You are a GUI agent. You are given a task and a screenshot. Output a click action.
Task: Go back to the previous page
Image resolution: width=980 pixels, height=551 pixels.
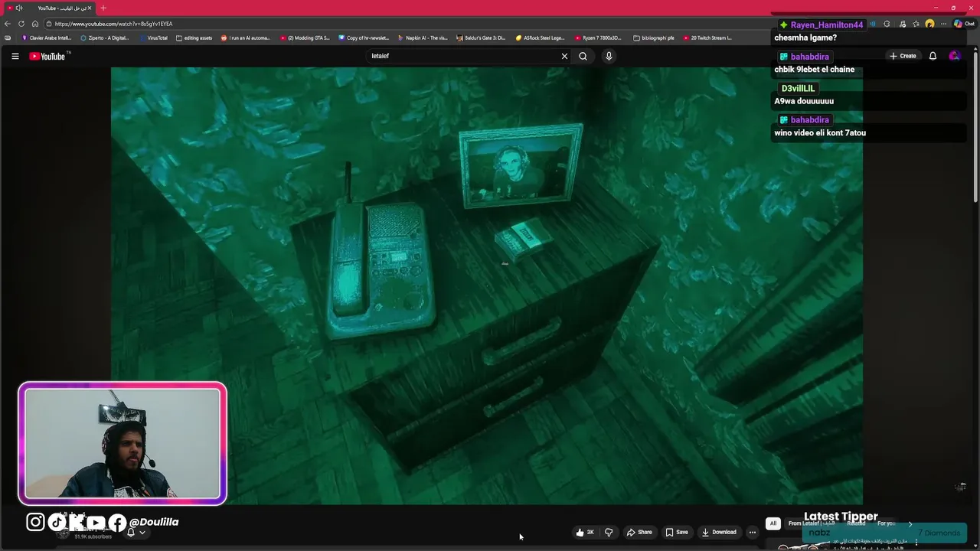click(8, 24)
